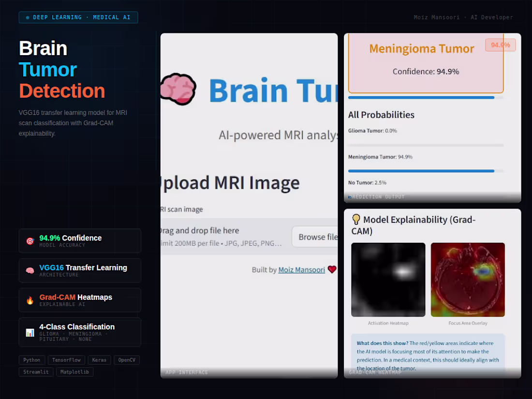532x399 pixels.
Task: Click the lightbulb icon in Model Explainability
Action: coord(356,219)
